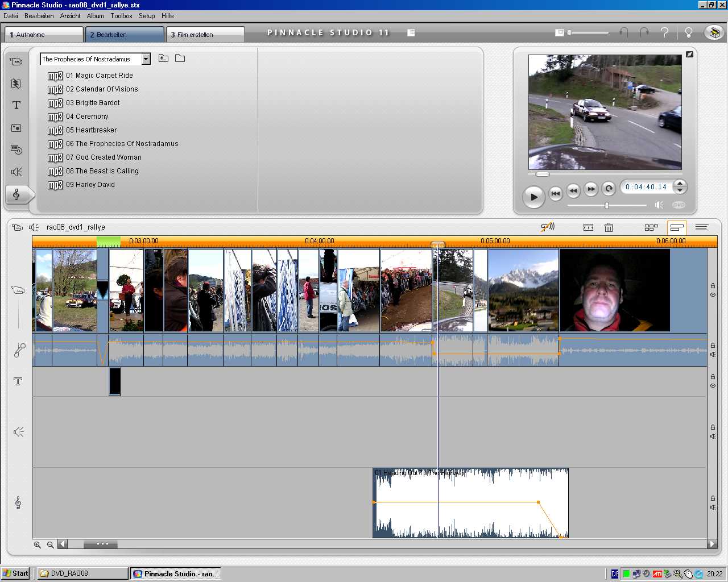Screen dimensions: 728x582
Task: Open the help question mark icon
Action: point(664,33)
